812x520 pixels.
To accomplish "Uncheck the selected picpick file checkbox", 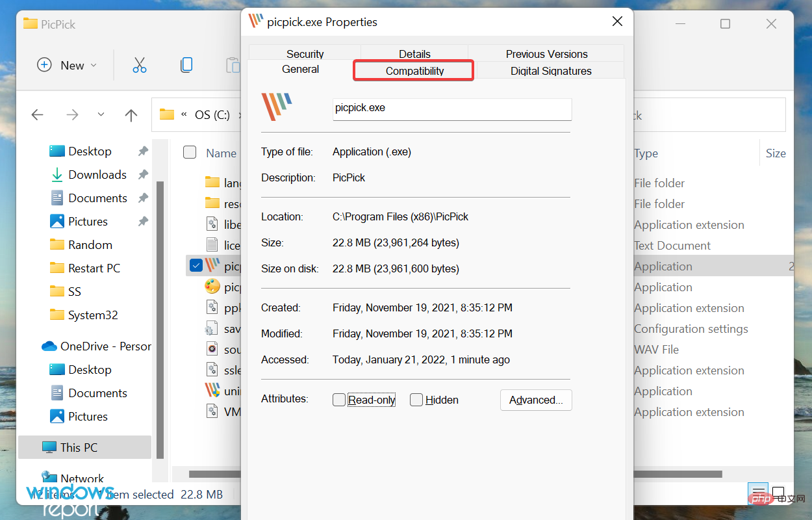I will tap(196, 265).
